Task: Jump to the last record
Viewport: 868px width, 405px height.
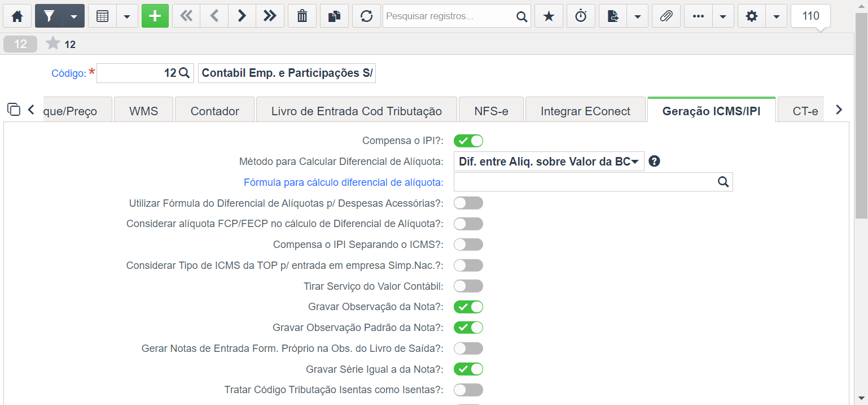Action: 270,16
